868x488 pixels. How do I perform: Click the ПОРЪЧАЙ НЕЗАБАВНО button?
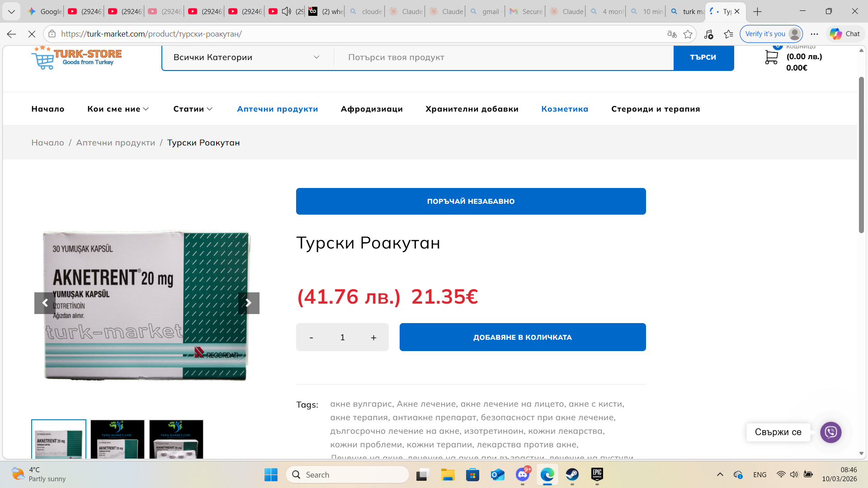471,202
